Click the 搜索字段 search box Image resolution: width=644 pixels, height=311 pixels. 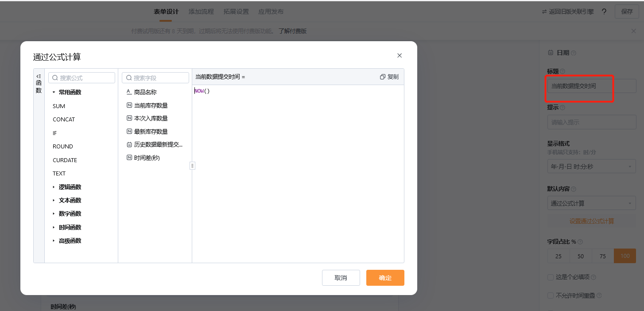[x=155, y=78]
